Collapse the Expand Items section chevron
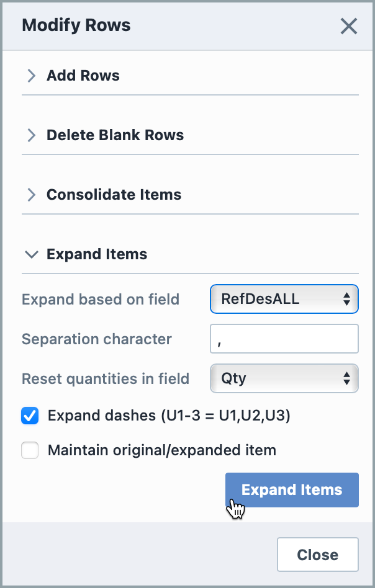Image resolution: width=375 pixels, height=588 pixels. point(32,254)
